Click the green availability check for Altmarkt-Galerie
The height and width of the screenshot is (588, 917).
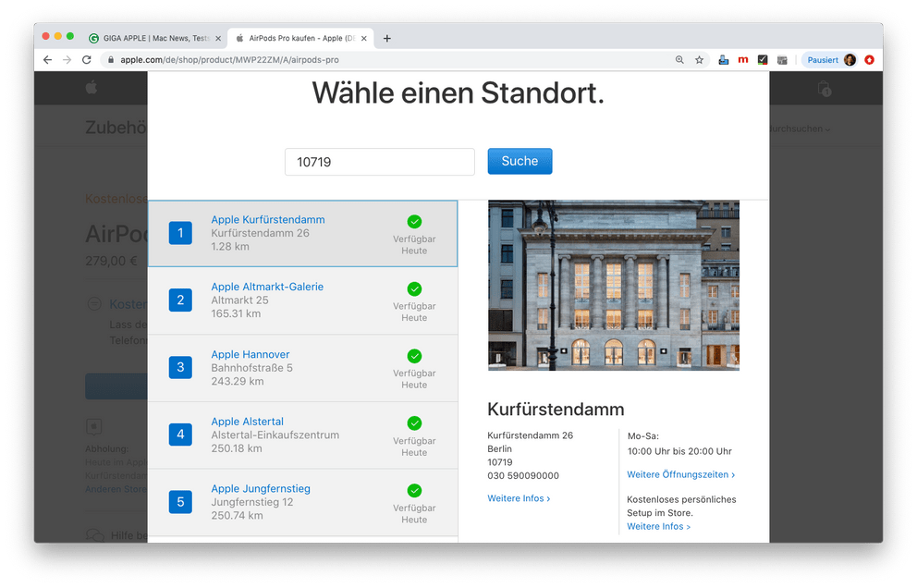tap(415, 289)
